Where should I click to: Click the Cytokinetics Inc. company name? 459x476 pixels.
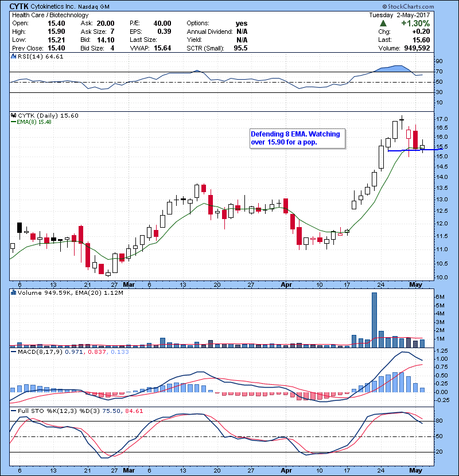click(53, 6)
